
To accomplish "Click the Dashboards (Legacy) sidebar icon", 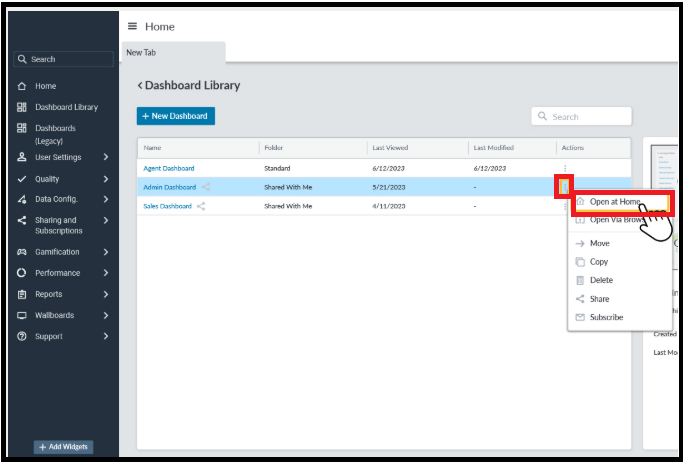I will click(x=22, y=128).
